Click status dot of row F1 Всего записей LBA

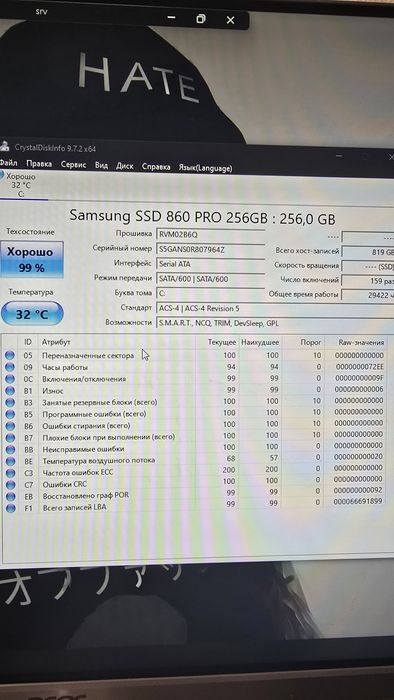[10, 508]
